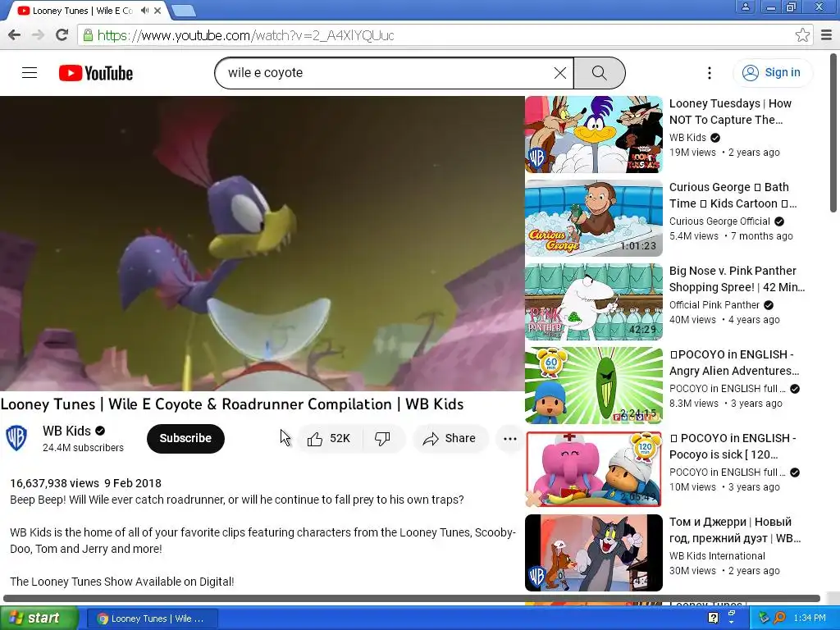Open Chrome profile user button
The image size is (840, 630).
[x=745, y=7]
